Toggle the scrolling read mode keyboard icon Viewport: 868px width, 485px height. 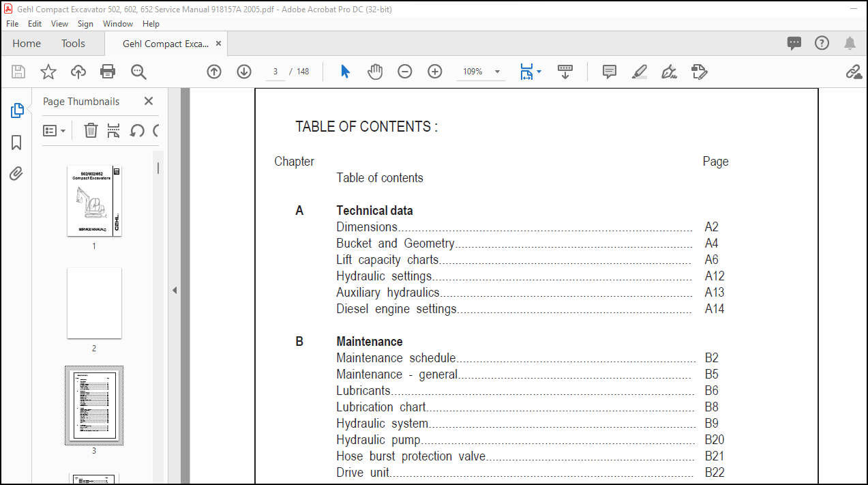pyautogui.click(x=565, y=72)
